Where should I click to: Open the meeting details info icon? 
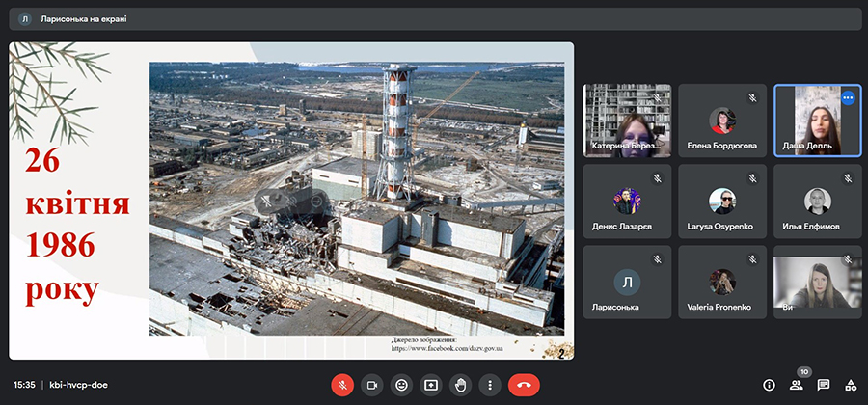click(769, 385)
